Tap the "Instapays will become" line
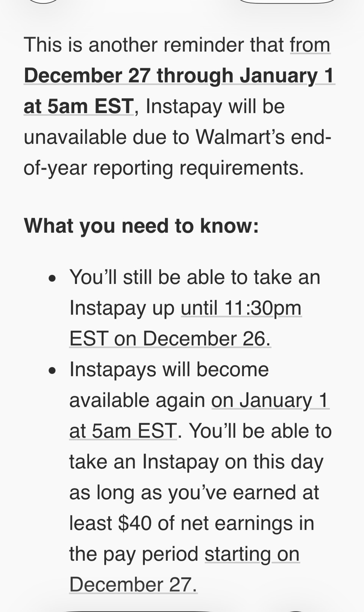Viewport: 364px width, 612px height. point(169,369)
